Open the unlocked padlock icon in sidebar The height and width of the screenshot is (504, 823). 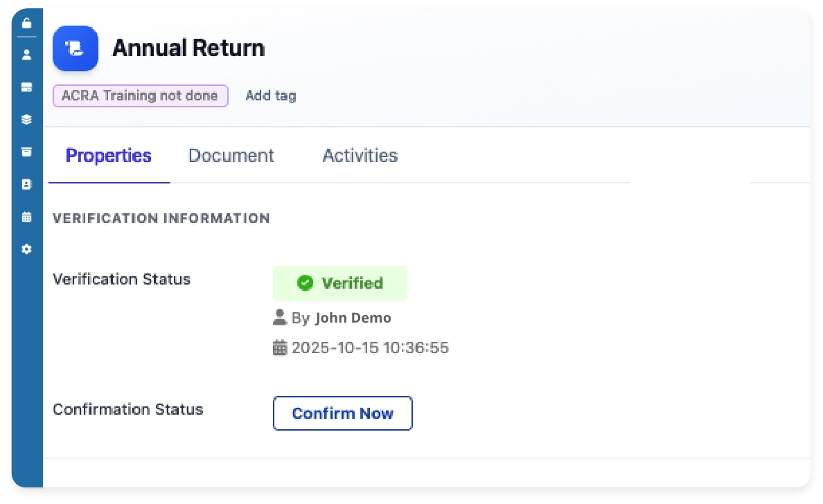click(26, 23)
